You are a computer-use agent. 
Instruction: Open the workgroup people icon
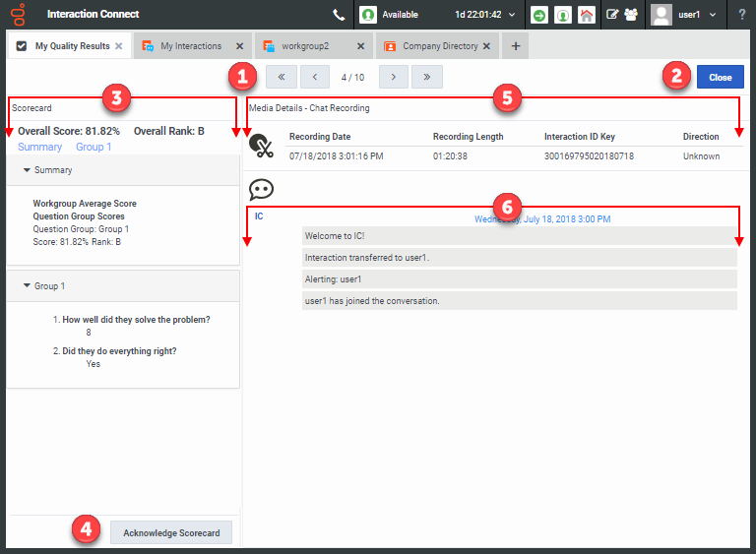click(x=631, y=15)
